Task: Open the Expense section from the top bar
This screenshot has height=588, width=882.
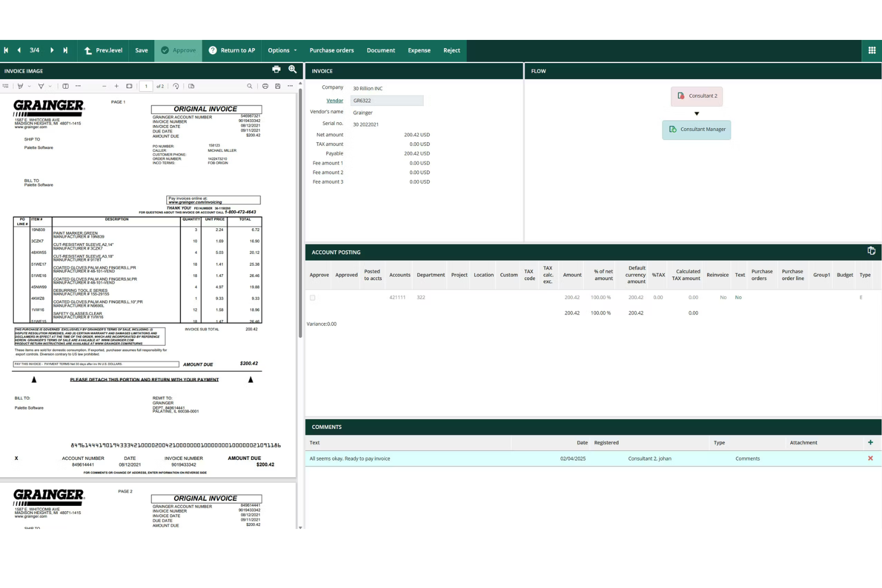Action: [419, 50]
